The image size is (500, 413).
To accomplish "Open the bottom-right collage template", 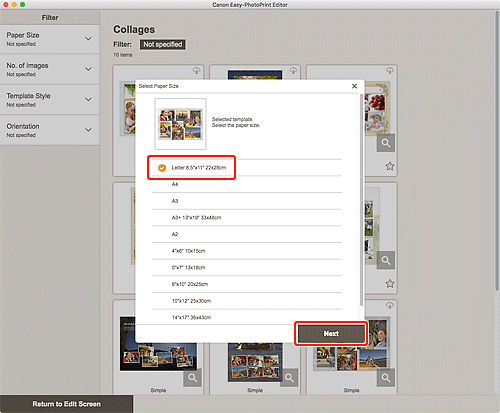I will coord(352,357).
